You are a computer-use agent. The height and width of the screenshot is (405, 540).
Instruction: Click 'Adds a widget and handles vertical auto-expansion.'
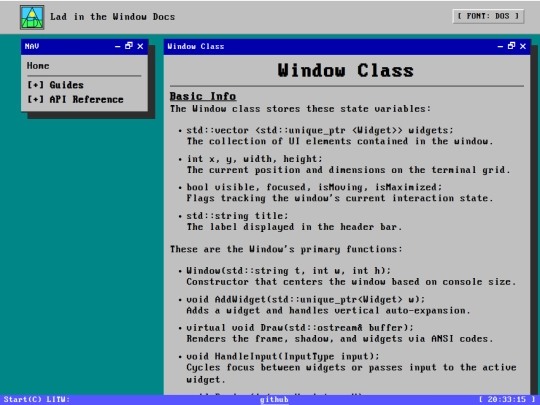click(x=329, y=311)
